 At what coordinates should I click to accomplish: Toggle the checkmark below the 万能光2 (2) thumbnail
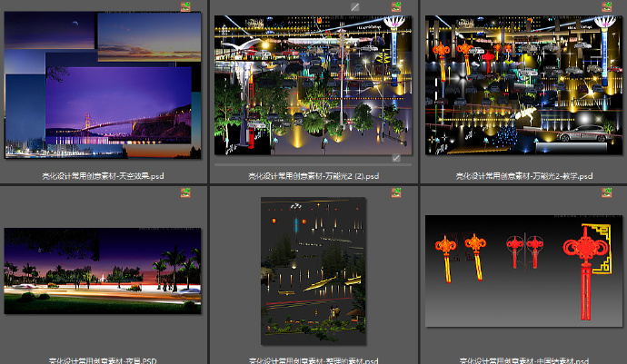[396, 158]
